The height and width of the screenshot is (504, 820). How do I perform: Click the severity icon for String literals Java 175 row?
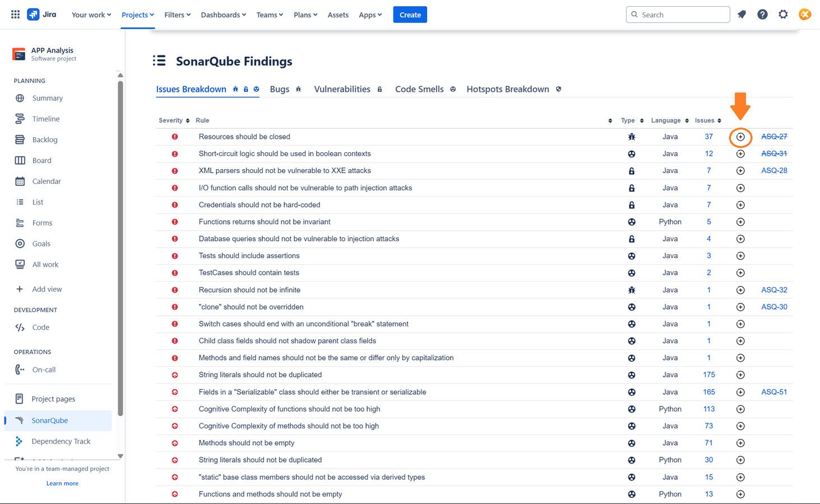click(x=175, y=375)
